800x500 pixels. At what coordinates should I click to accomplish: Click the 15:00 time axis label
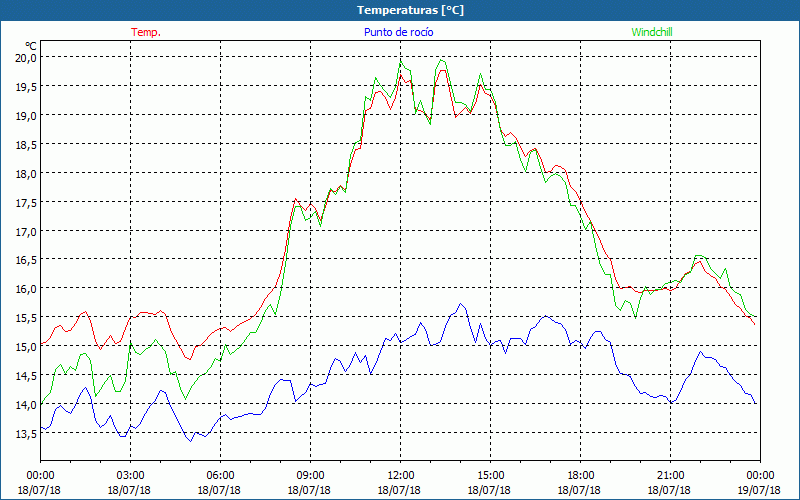coord(490,476)
